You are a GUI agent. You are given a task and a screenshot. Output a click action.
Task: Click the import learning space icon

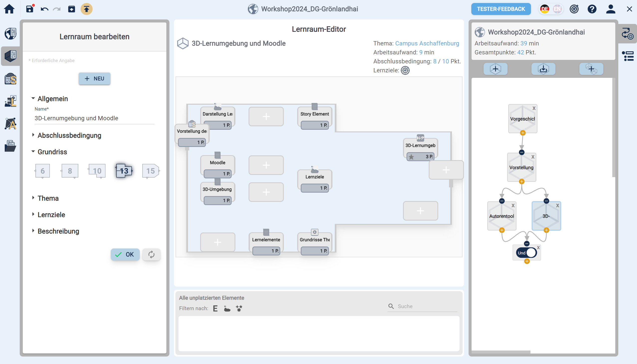(x=543, y=69)
